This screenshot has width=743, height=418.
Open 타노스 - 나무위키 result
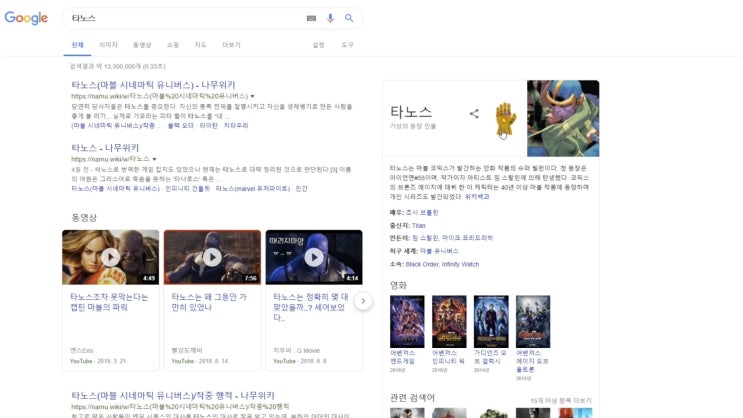(105, 148)
